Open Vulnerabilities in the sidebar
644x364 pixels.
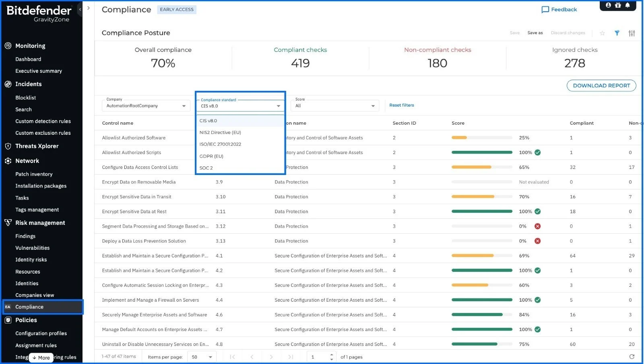click(33, 248)
